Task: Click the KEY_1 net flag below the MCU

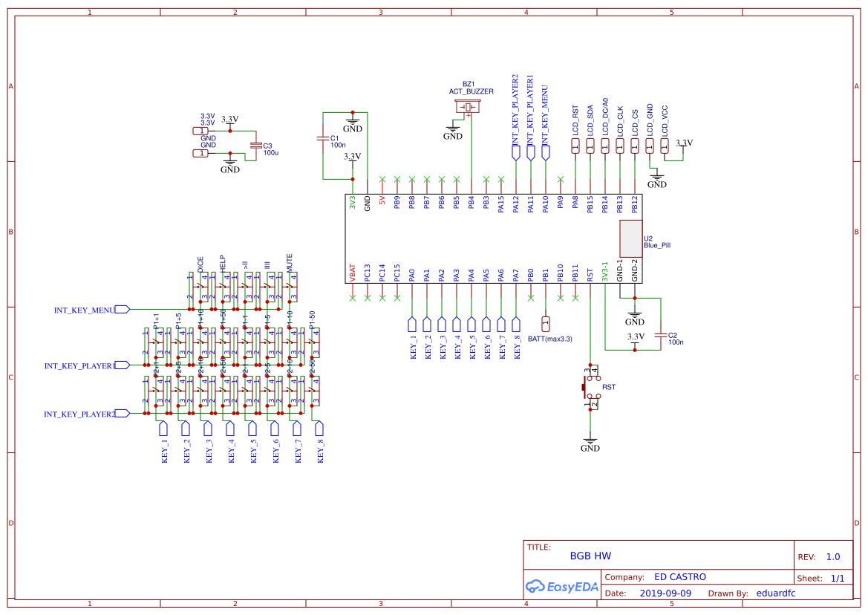Action: click(412, 324)
